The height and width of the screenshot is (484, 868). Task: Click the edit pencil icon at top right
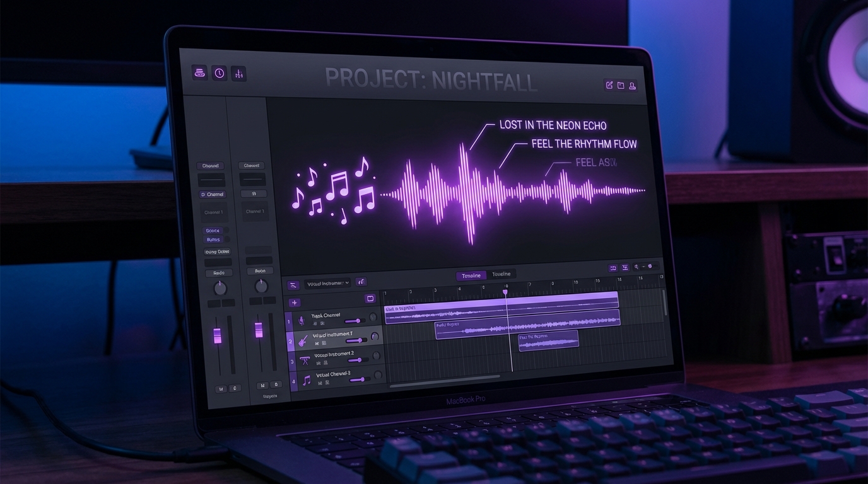(x=609, y=85)
